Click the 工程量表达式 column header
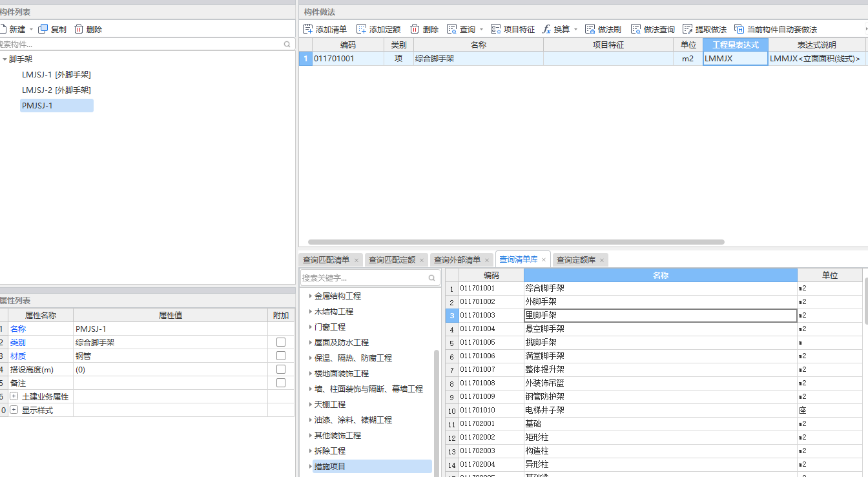The height and width of the screenshot is (477, 868). [x=736, y=45]
